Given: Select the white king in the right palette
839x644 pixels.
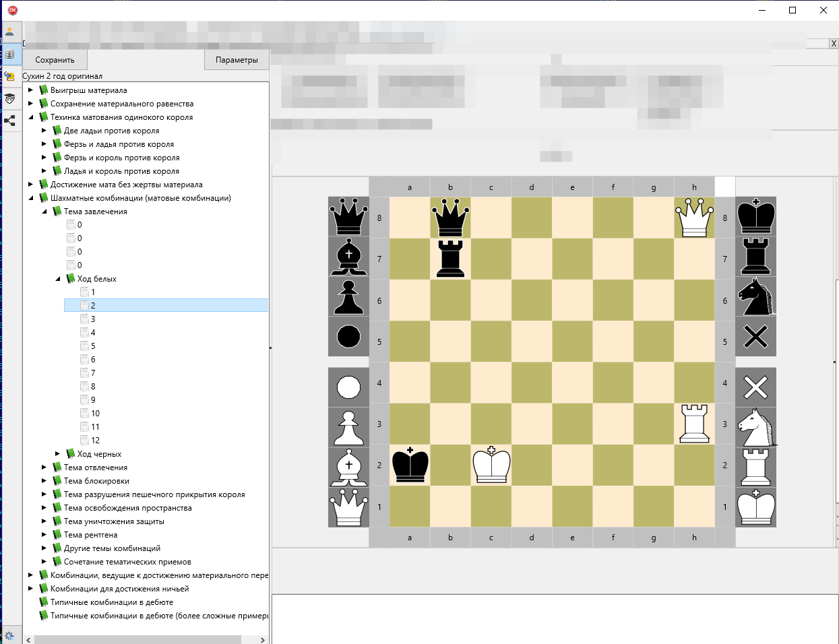Looking at the screenshot, I should [x=755, y=507].
